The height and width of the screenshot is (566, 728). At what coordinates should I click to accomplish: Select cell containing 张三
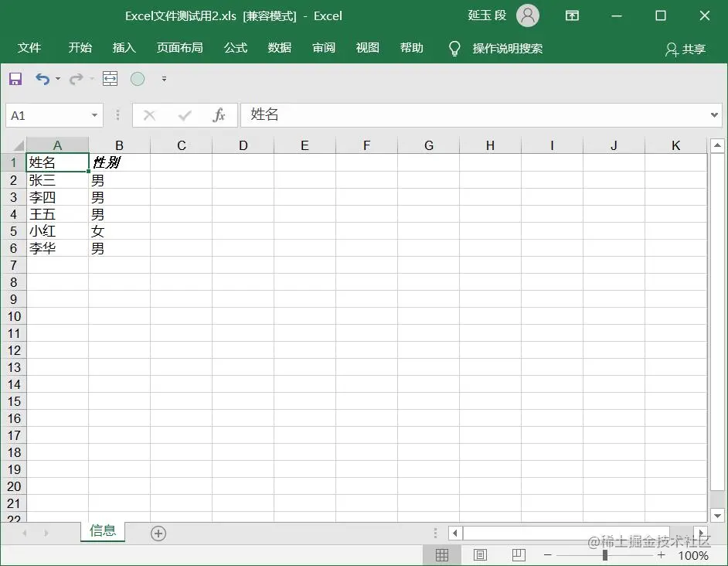click(x=57, y=180)
